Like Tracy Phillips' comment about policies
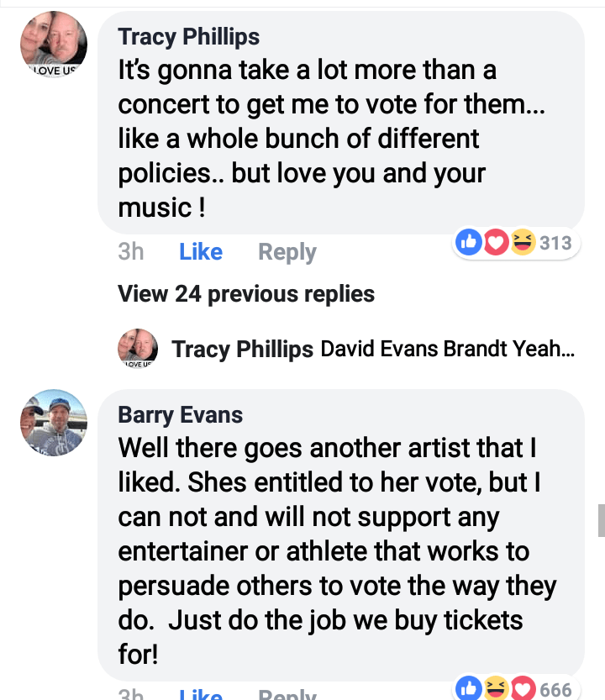 (201, 252)
